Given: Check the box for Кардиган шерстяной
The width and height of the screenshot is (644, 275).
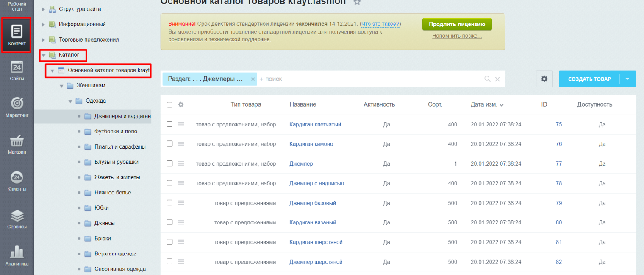Looking at the screenshot, I should tap(169, 242).
